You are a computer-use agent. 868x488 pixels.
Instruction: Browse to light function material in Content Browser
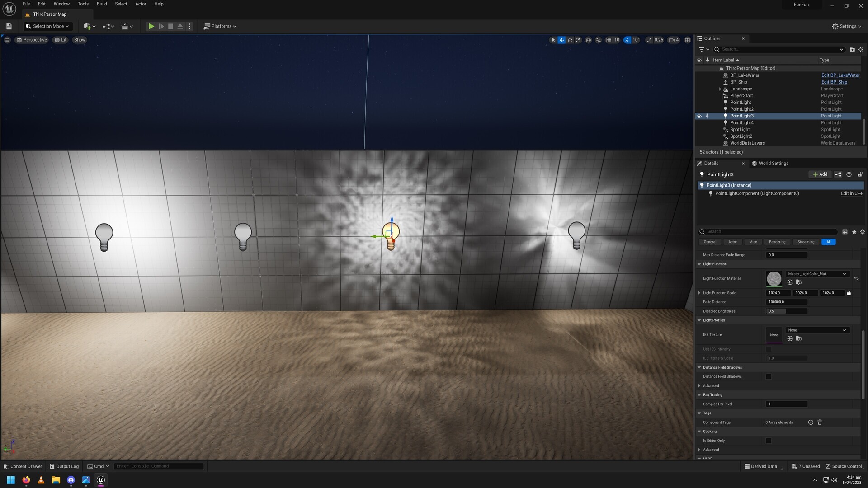[799, 282]
